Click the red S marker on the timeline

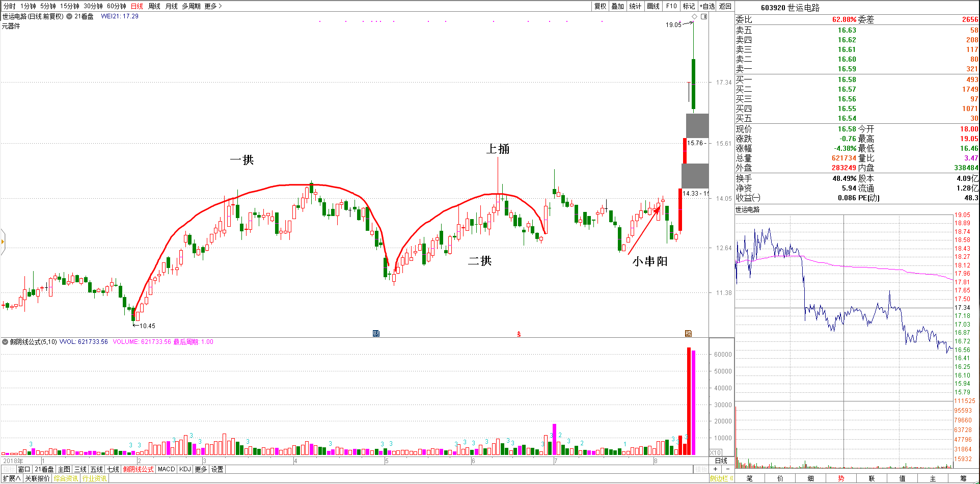pos(519,334)
